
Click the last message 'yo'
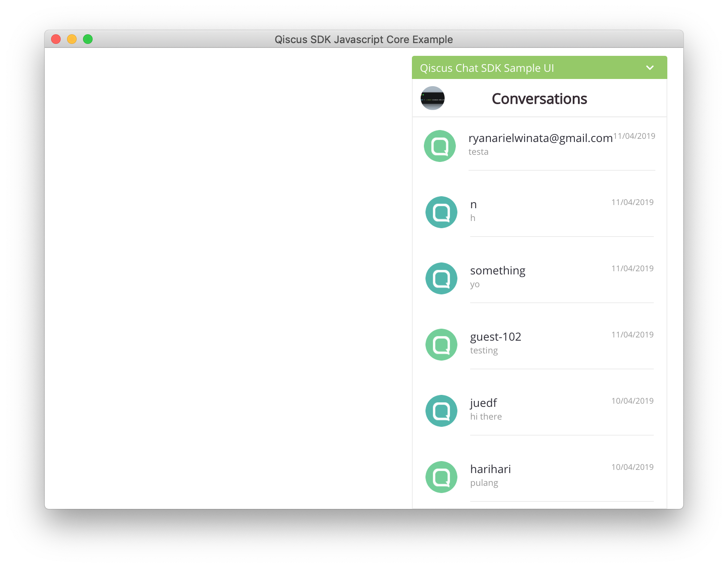475,284
